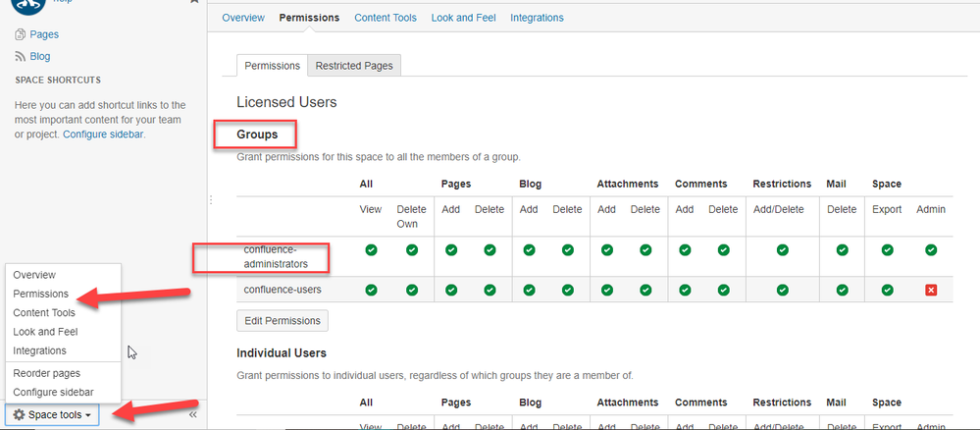980x430 pixels.
Task: Go to Content Tools top tab
Action: (386, 18)
